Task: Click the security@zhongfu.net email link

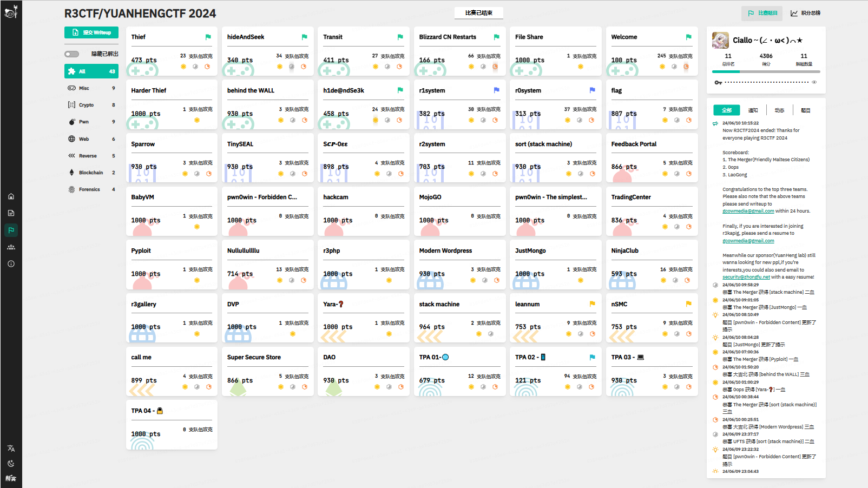Action: 746,277
